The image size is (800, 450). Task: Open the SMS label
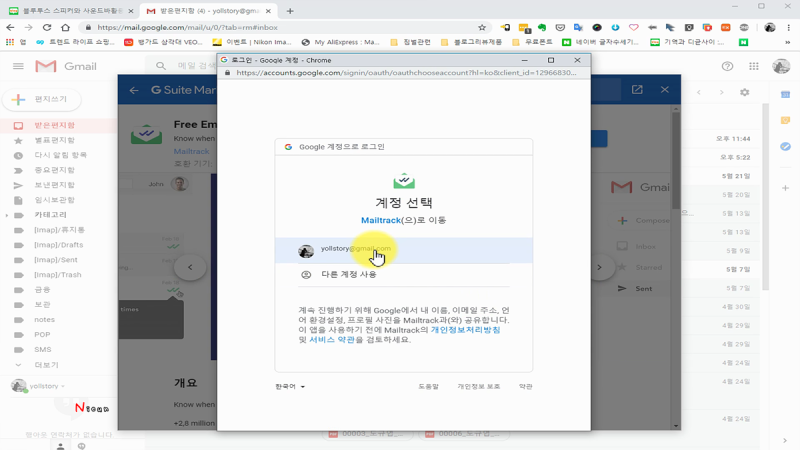[42, 349]
